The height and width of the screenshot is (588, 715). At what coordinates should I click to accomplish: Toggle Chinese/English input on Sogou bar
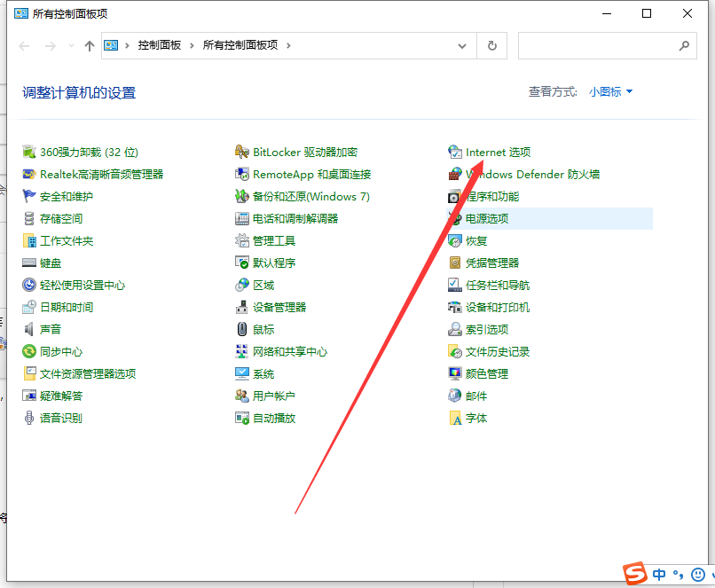click(657, 576)
